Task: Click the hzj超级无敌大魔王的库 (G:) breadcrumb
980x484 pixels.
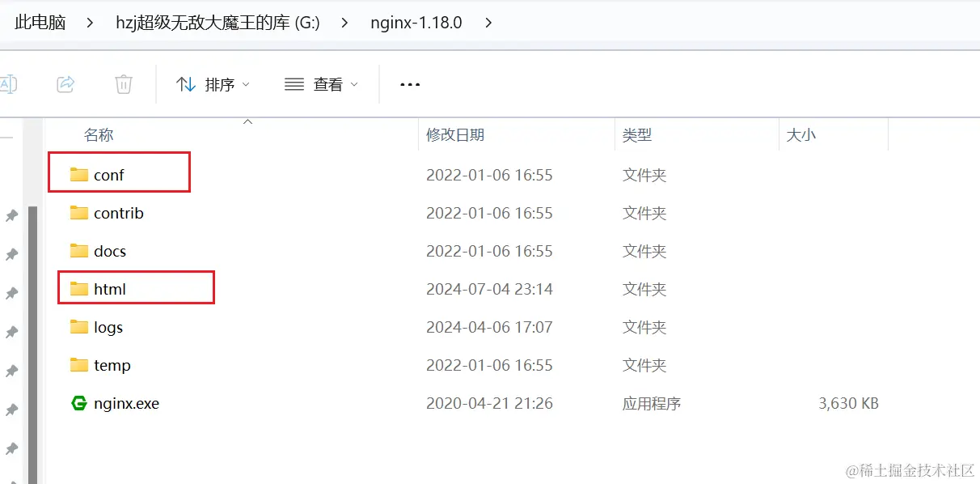Action: [x=218, y=23]
